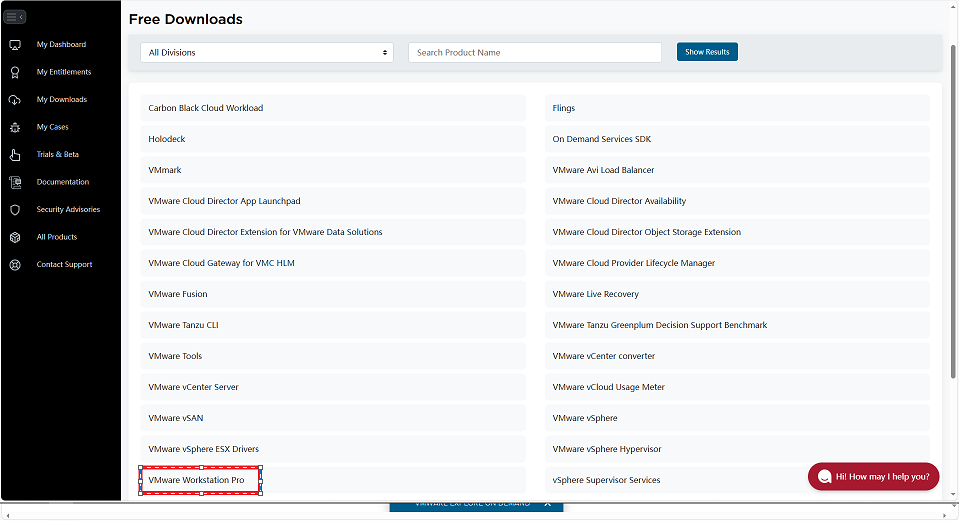
Task: Open Cloud Director Object Storage Extension
Action: coord(737,232)
